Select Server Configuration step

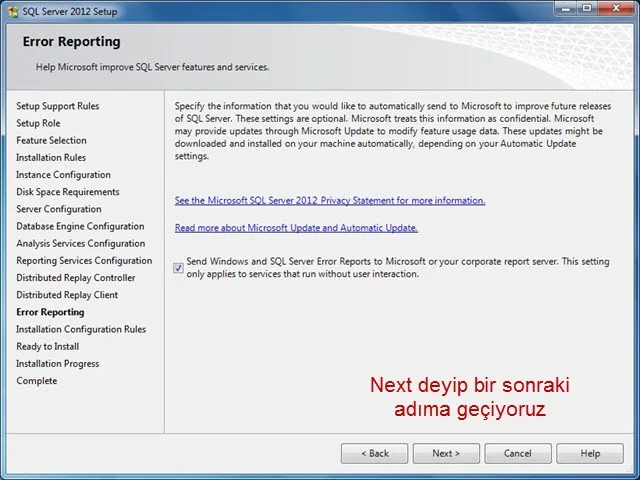pos(59,209)
